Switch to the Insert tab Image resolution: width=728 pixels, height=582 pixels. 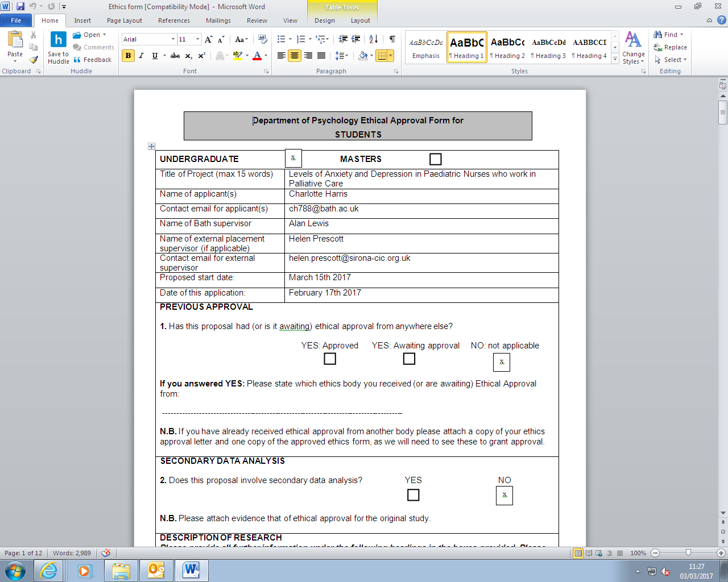point(82,20)
